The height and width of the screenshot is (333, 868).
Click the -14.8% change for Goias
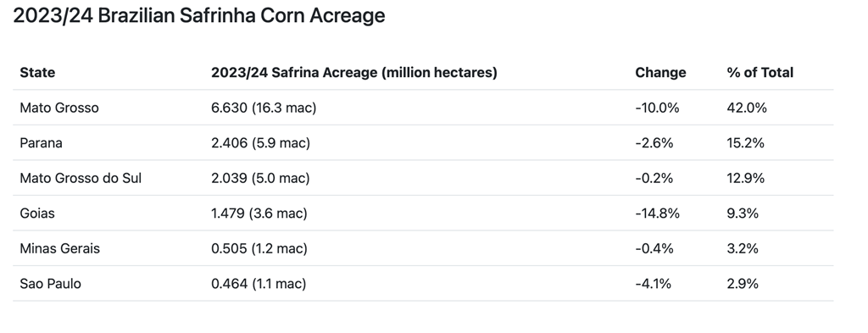tap(657, 214)
